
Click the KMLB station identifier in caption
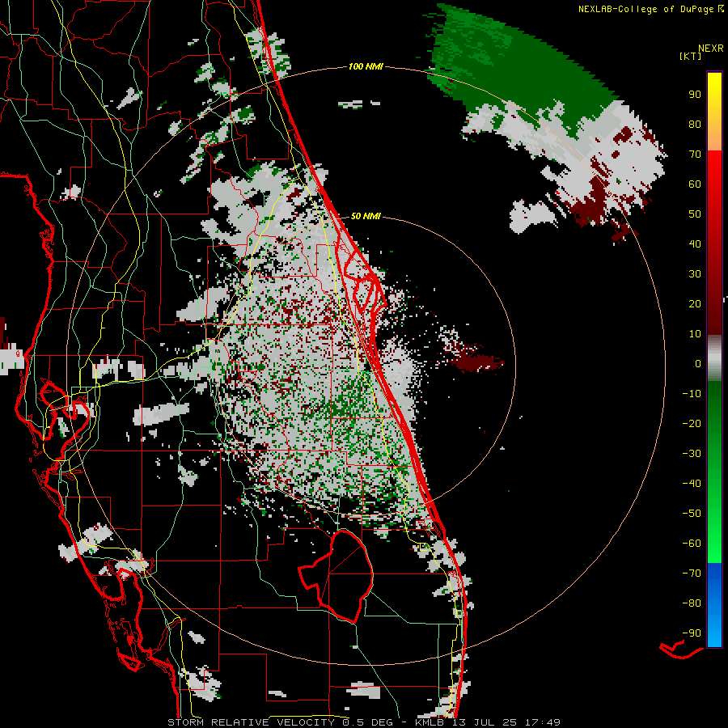point(430,722)
